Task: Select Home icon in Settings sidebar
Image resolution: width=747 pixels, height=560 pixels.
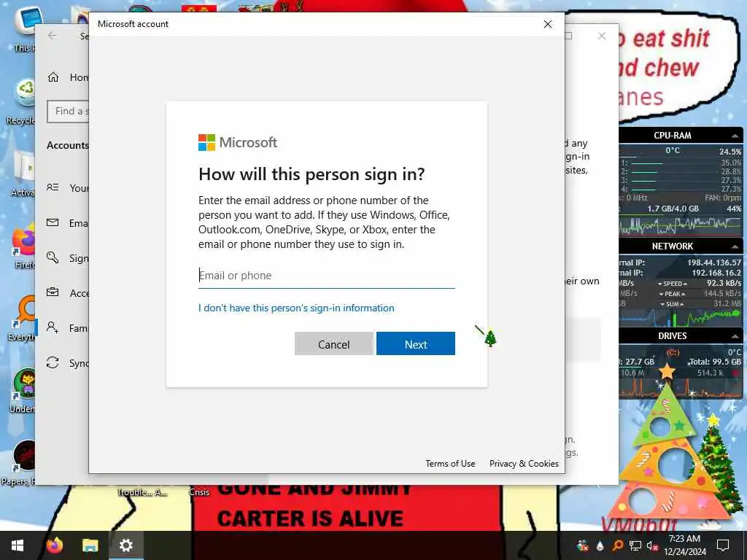Action: tap(53, 77)
